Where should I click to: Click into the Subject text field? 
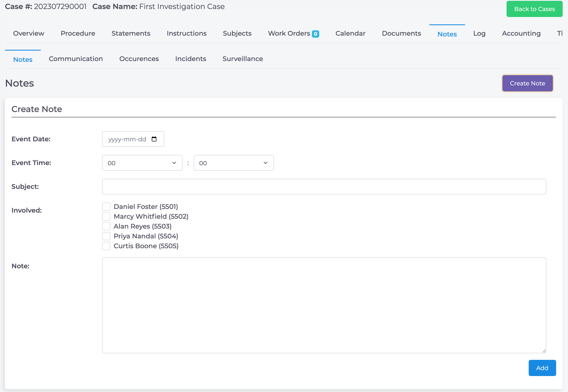(x=324, y=187)
